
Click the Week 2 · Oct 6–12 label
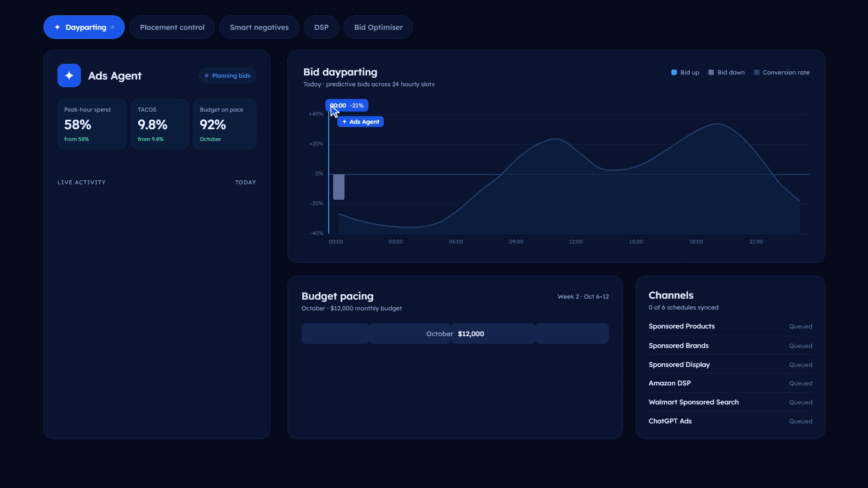583,296
